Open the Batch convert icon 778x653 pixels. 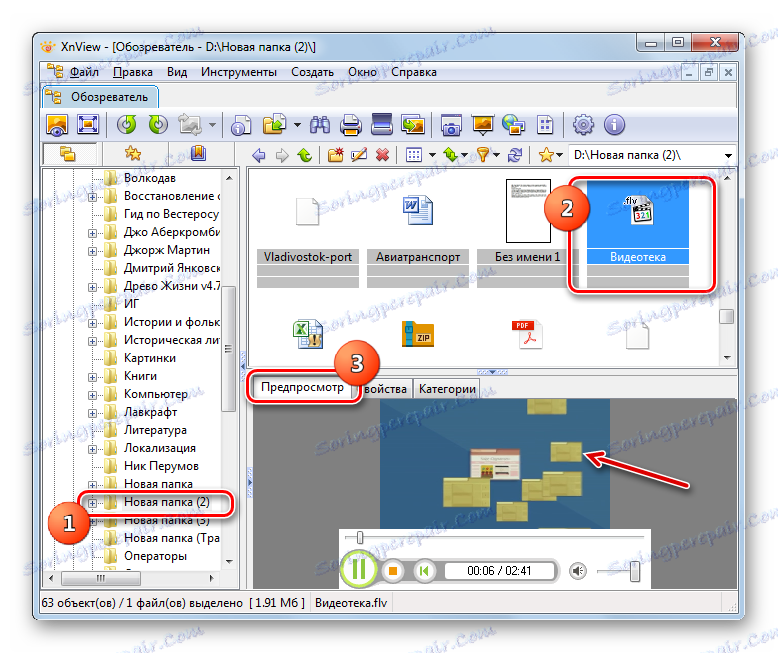pos(413,125)
